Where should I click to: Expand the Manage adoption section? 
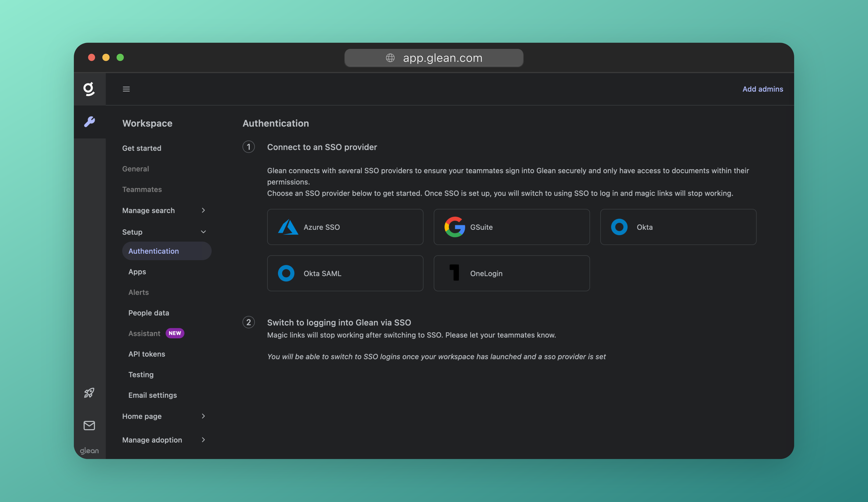tap(203, 440)
